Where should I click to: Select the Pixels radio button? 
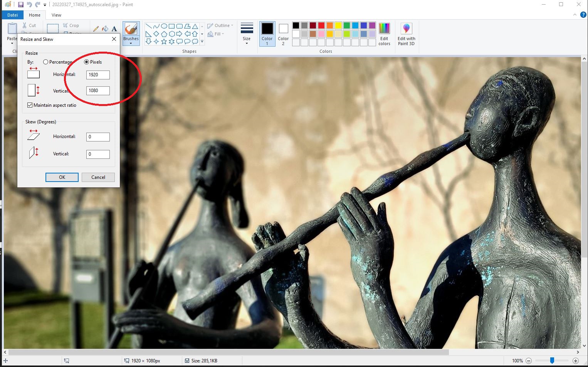[86, 62]
